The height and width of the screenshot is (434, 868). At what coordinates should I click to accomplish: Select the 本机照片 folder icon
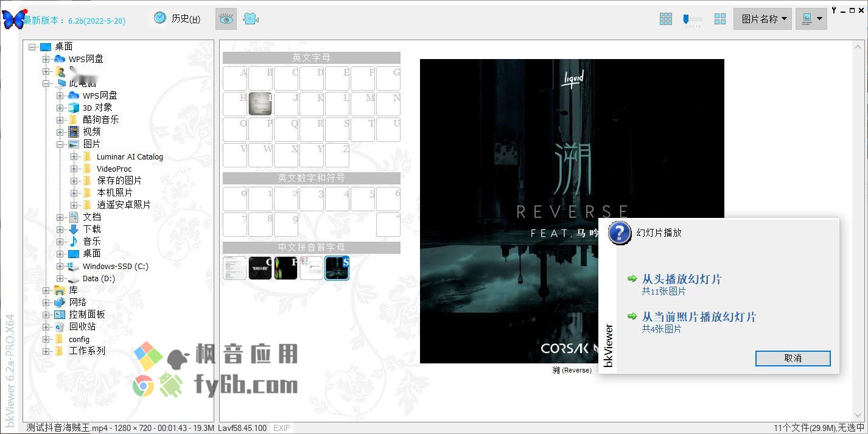pos(87,193)
